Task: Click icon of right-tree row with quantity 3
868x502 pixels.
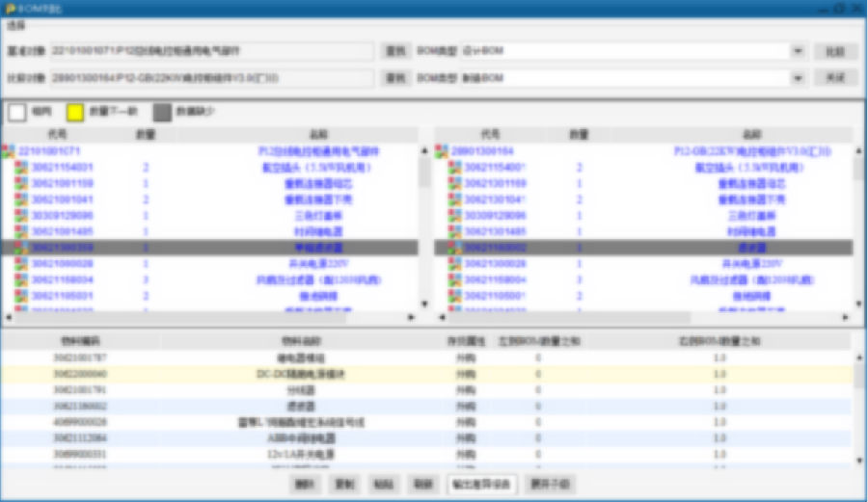Action: click(x=454, y=279)
